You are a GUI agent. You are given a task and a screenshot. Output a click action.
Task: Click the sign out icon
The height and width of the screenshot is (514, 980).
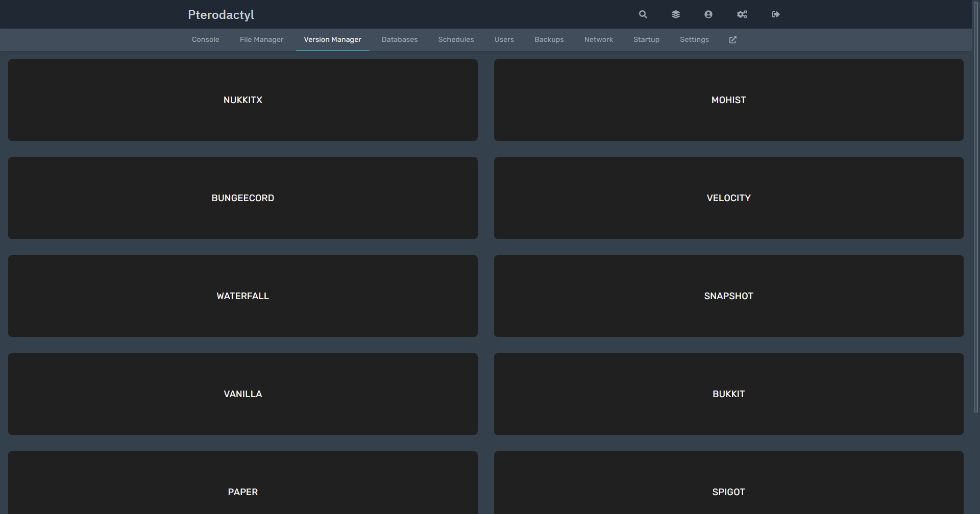pos(775,14)
